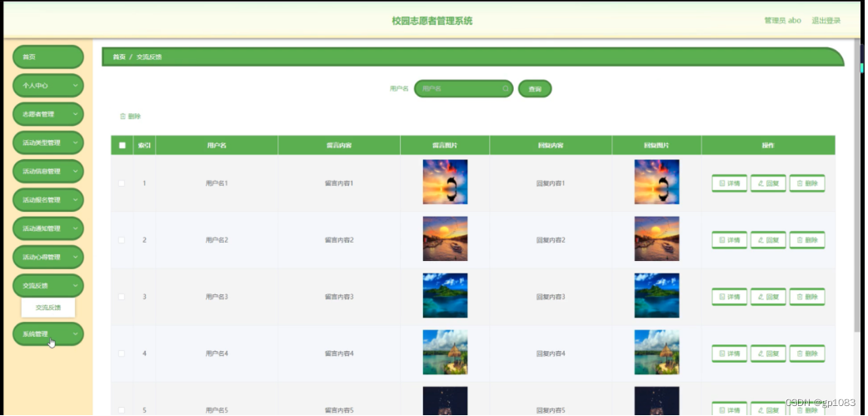Click 删除 button for row 用户名4
This screenshot has width=868, height=416.
[806, 353]
